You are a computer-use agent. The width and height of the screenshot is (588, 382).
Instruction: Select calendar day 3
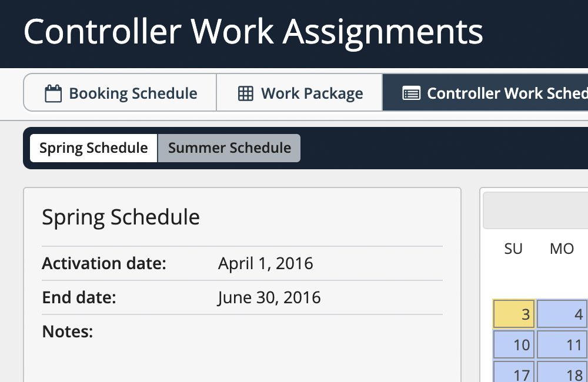513,314
